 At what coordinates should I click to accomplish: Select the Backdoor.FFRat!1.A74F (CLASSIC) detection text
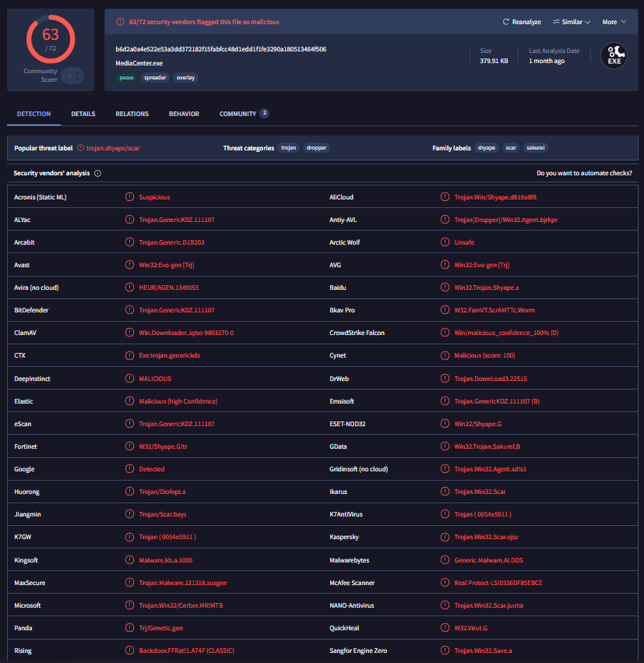click(x=186, y=651)
